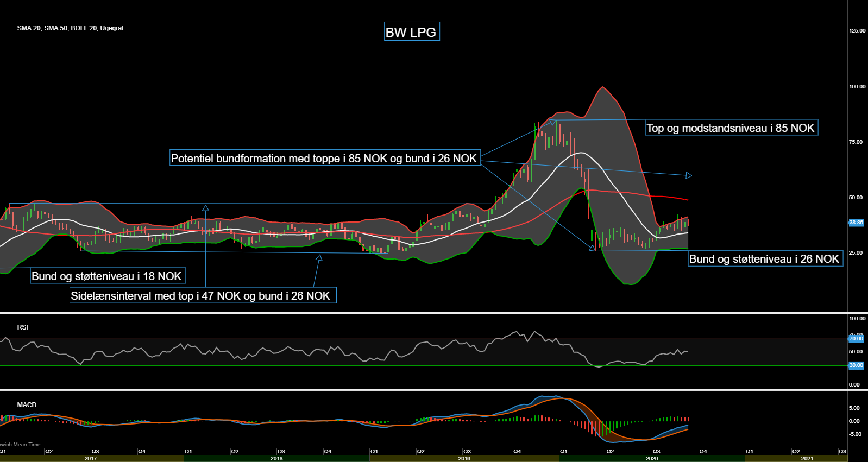The image size is (868, 462).
Task: Select the 'Bund og støtteniveau i 26 NOK' annotation
Action: point(765,259)
